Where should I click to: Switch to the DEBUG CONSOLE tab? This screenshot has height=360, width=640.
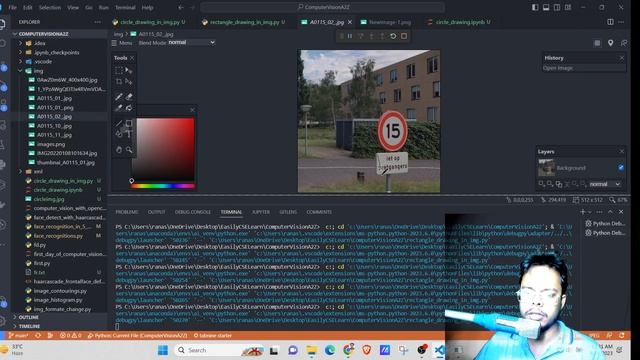tap(193, 212)
